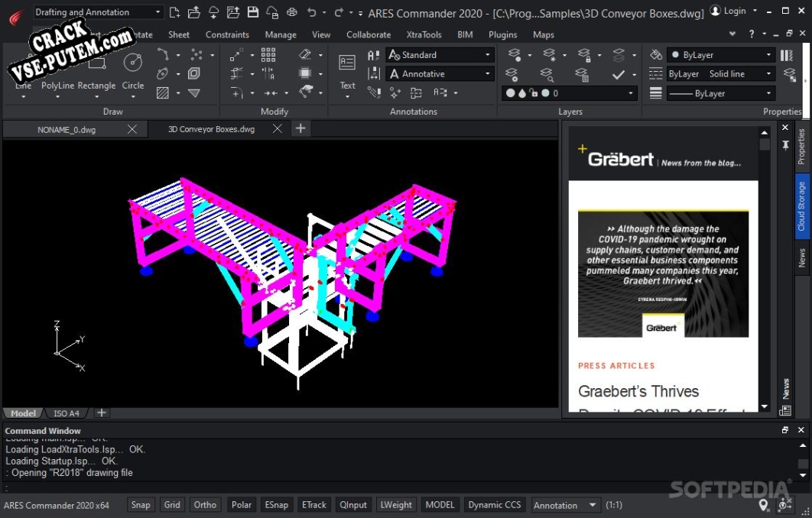Click the activate layer checkmark icon
The height and width of the screenshot is (518, 812).
619,74
